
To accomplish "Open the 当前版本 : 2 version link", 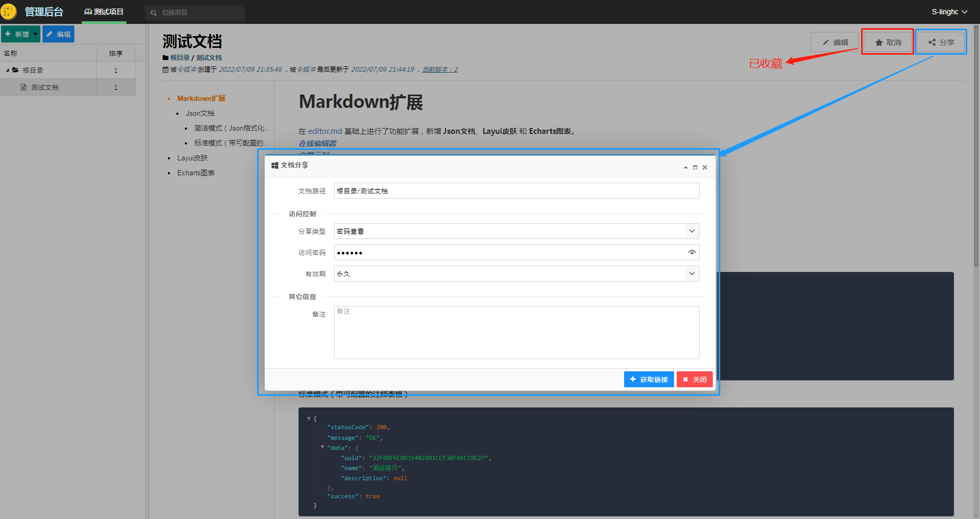I will [440, 70].
